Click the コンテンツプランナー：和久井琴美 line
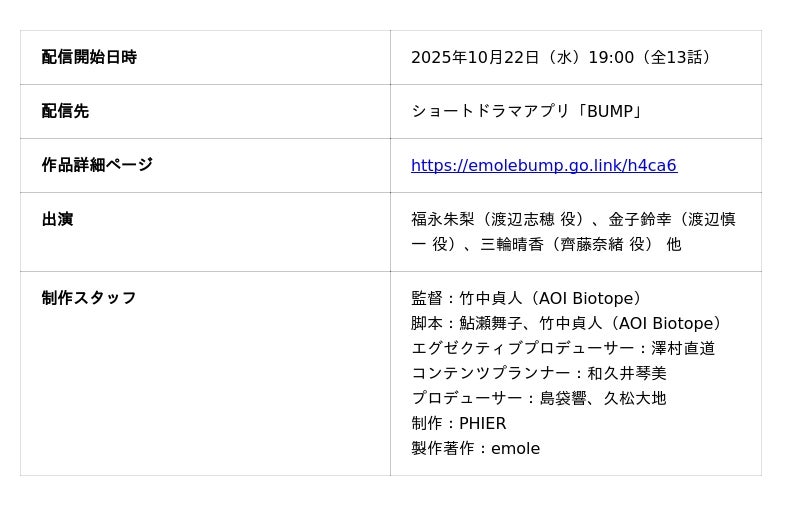Screen dimensions: 800x506 [539, 374]
